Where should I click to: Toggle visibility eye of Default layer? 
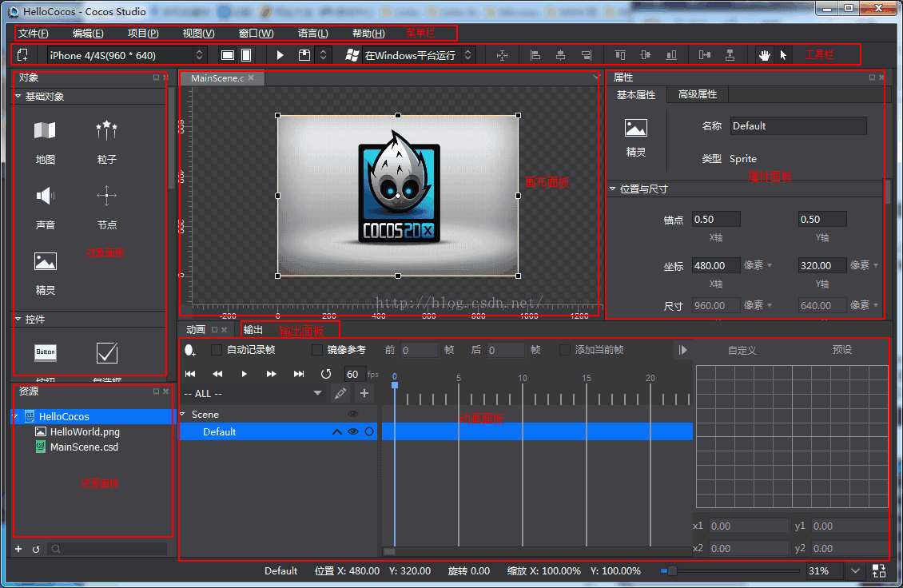click(x=353, y=431)
